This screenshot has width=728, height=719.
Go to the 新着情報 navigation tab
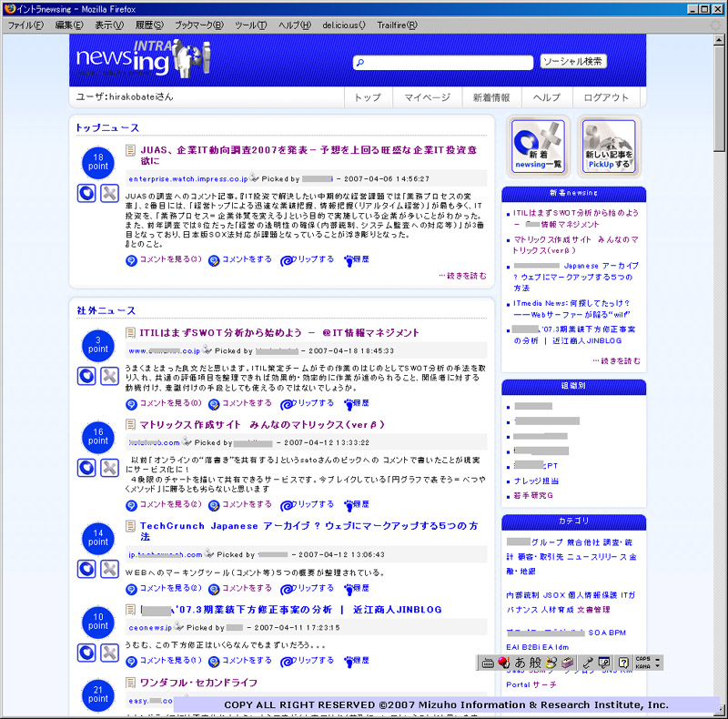coord(491,97)
